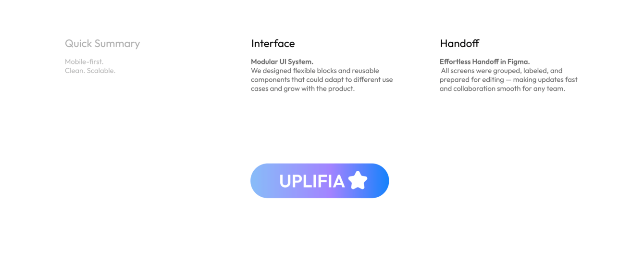644x253 pixels.
Task: Click the line "cases and grow with the product."
Action: (302, 89)
